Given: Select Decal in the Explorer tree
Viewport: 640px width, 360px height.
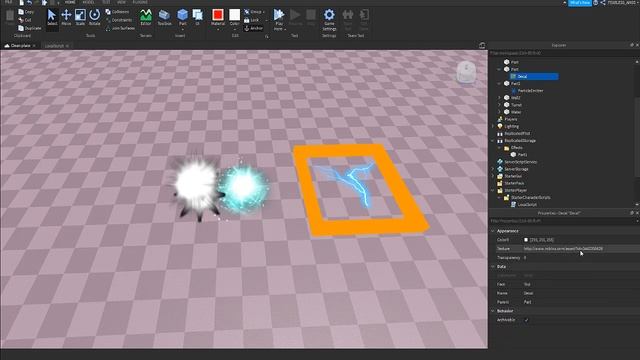Looking at the screenshot, I should click(535, 76).
